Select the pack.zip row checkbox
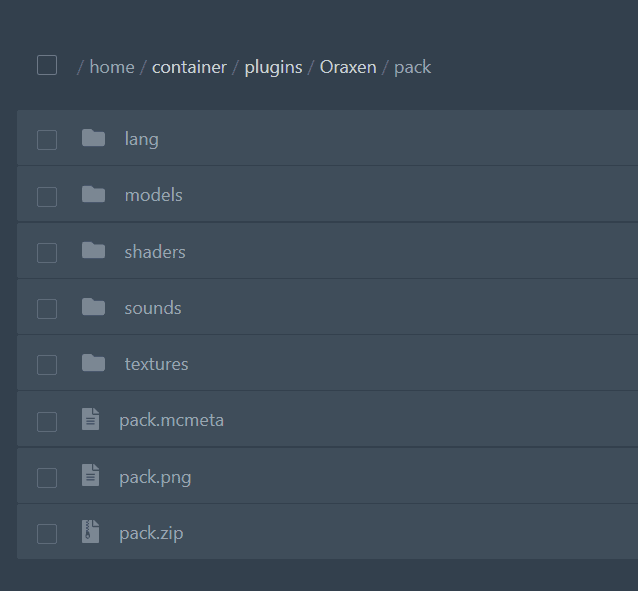The height and width of the screenshot is (591, 638). click(x=47, y=534)
